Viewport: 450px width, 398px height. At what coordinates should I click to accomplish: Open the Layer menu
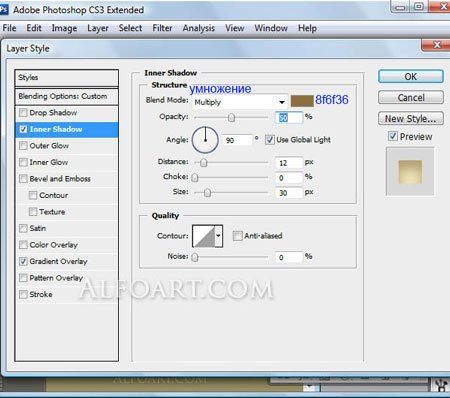pos(98,28)
